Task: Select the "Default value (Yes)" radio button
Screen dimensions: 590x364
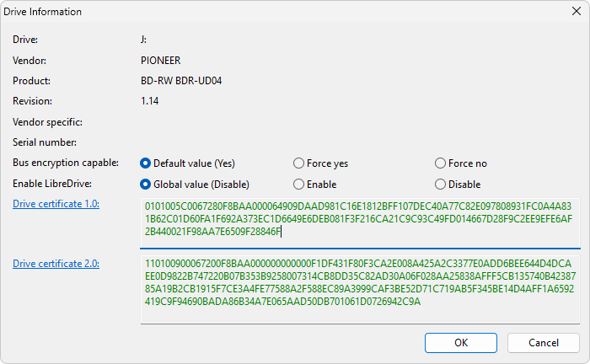Action: (146, 163)
